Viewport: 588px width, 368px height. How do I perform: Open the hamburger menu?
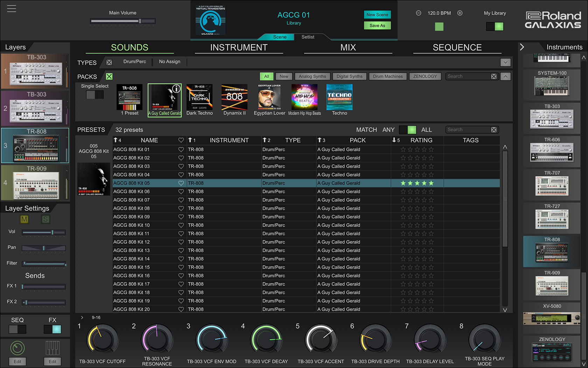12,8
